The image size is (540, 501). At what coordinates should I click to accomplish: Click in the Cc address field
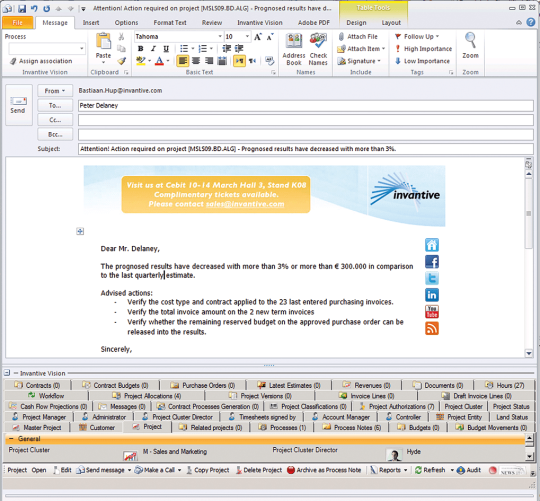tap(306, 120)
